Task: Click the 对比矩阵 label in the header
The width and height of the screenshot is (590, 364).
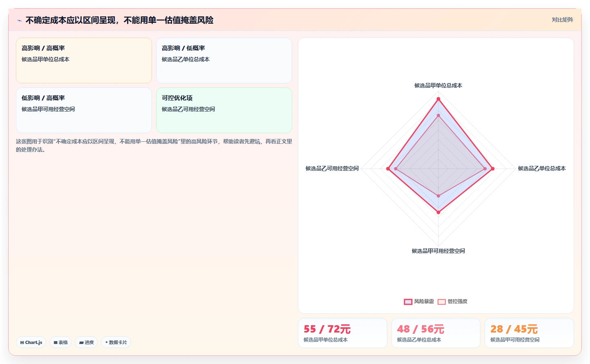Action: (x=562, y=20)
